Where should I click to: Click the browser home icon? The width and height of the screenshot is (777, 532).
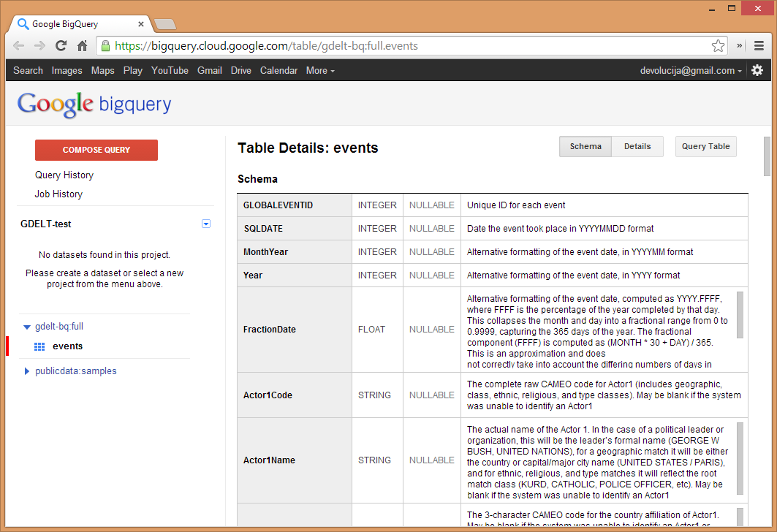coord(83,45)
